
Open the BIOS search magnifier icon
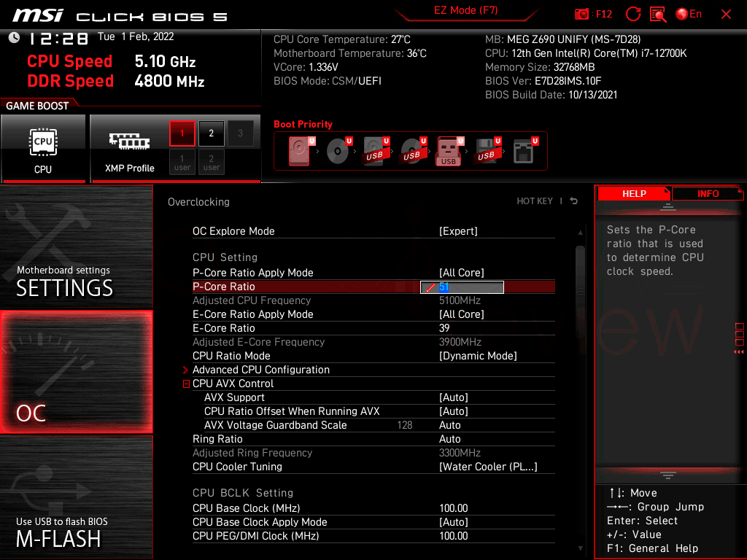click(658, 14)
